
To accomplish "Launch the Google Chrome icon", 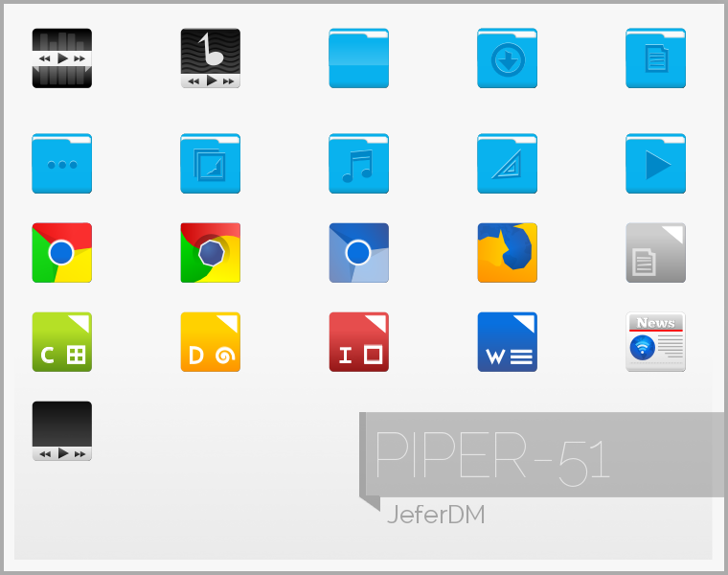I will tap(61, 253).
